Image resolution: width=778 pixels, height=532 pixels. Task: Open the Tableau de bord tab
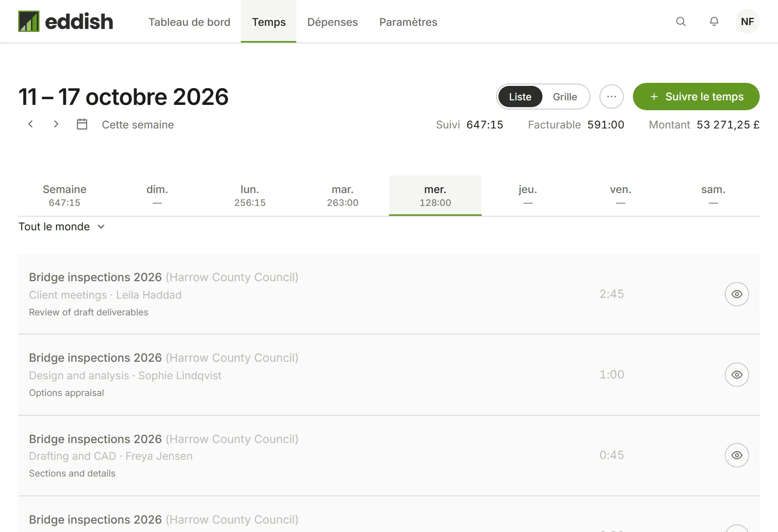pos(189,22)
